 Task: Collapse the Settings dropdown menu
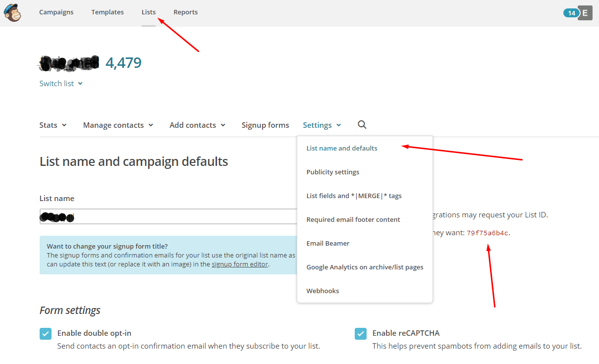coord(322,125)
